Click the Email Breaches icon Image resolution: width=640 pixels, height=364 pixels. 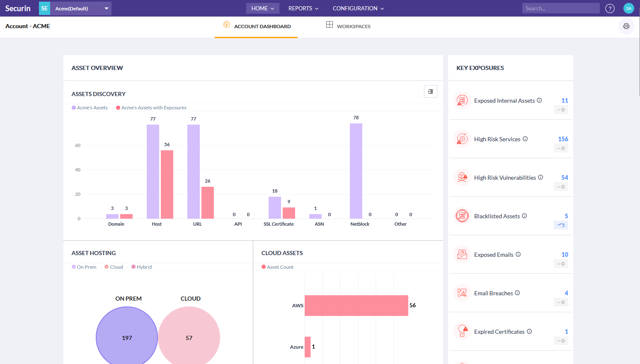pyautogui.click(x=462, y=293)
